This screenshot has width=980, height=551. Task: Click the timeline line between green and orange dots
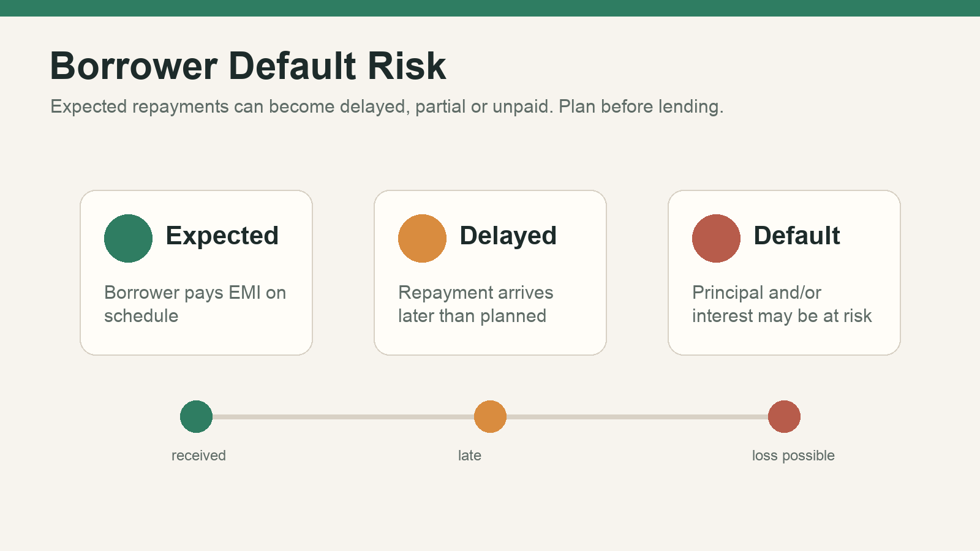tap(343, 417)
